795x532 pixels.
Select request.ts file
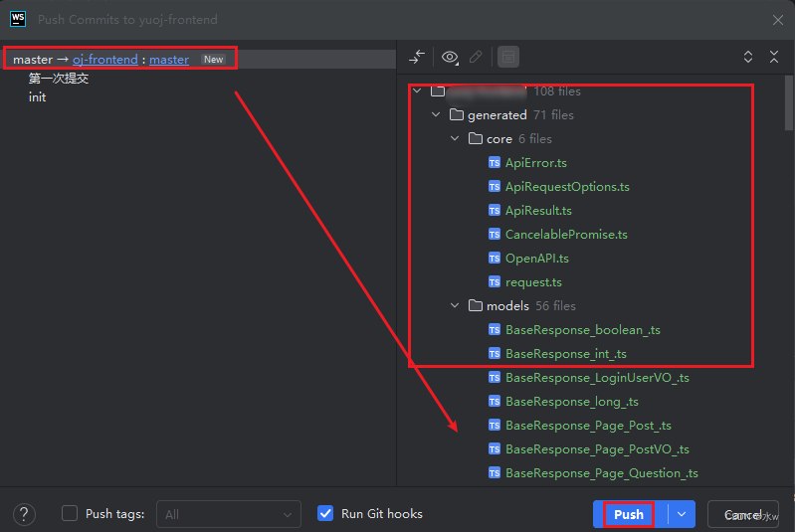[x=533, y=281]
